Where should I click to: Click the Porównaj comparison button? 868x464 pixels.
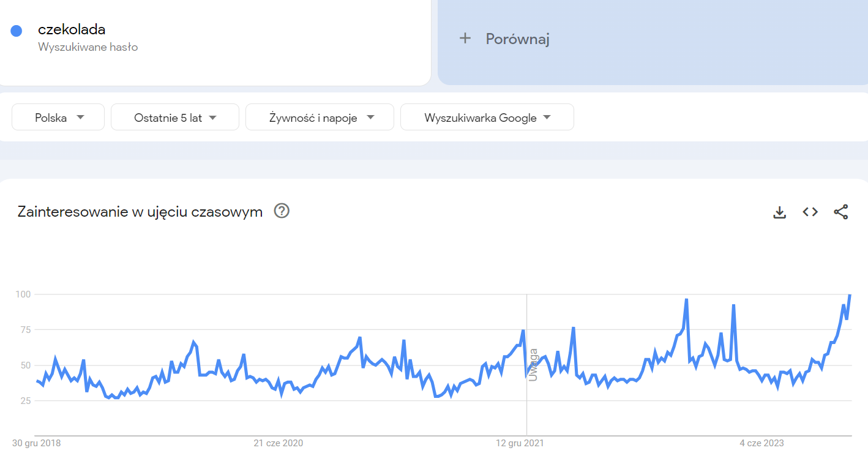point(517,39)
